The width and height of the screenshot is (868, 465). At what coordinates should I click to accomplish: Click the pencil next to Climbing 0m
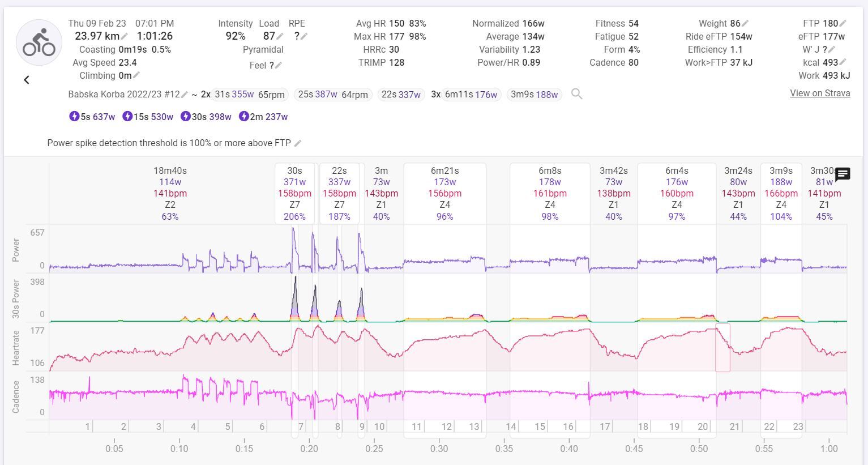pos(136,75)
